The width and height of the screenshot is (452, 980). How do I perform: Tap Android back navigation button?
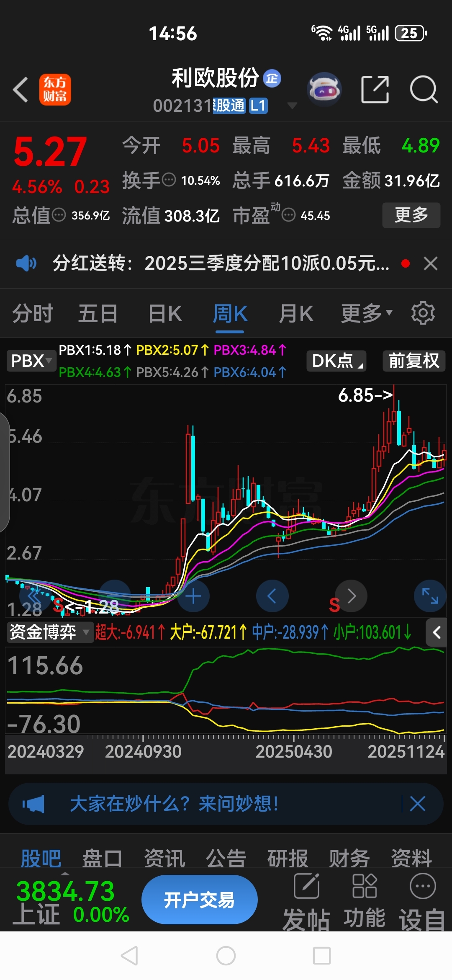[130, 956]
